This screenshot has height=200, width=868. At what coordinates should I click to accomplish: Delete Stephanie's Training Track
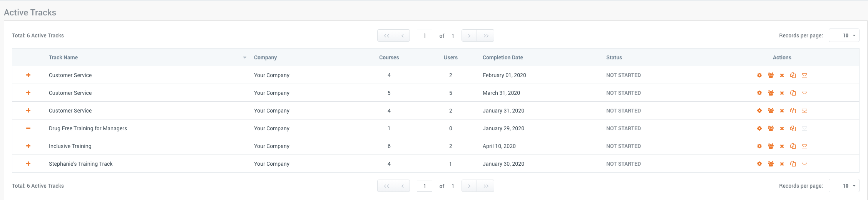click(782, 164)
